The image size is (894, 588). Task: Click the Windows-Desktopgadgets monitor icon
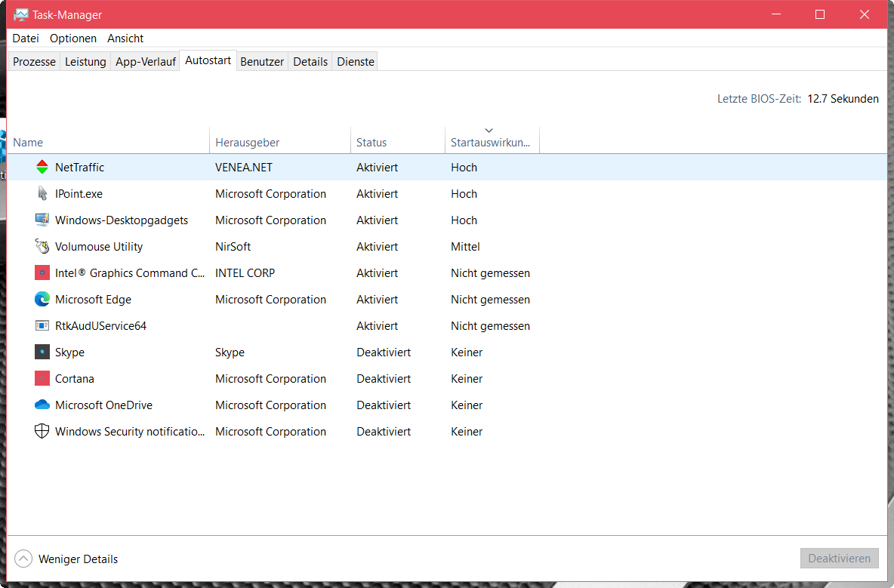[42, 220]
